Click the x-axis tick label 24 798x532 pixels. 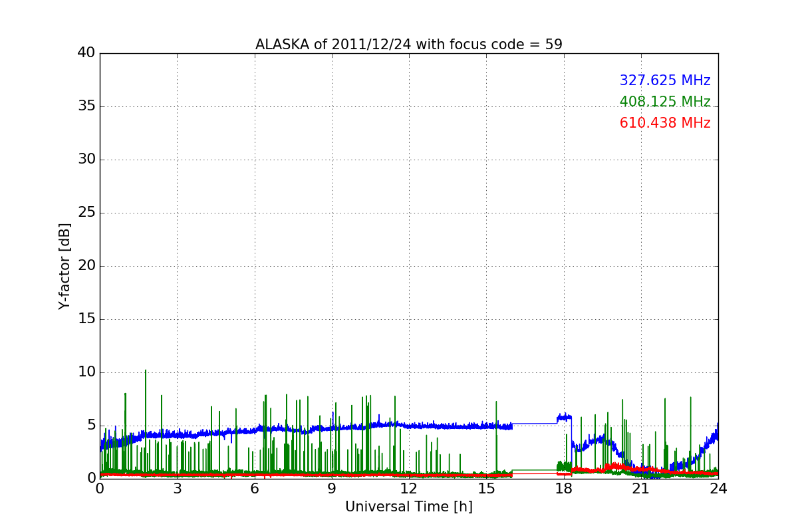(x=718, y=488)
